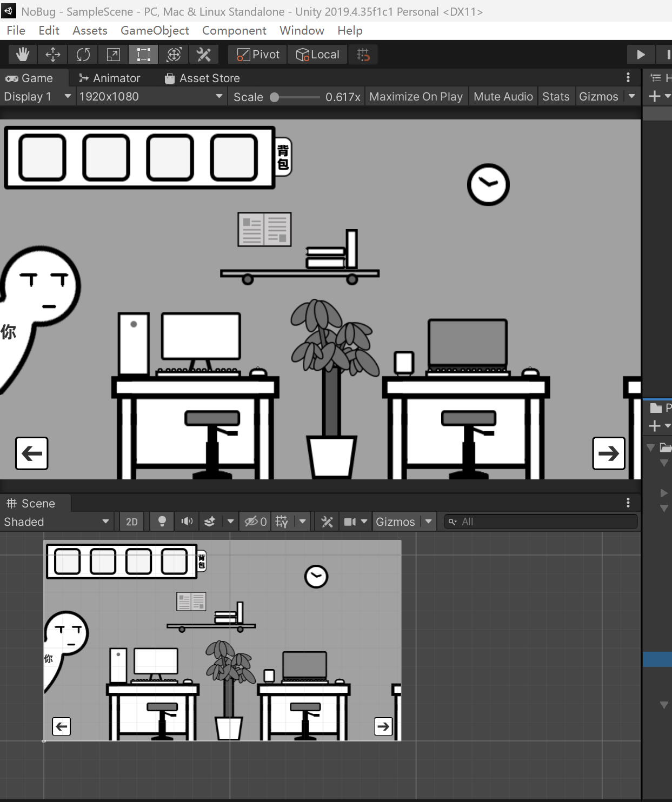
Task: Click the Scene search field
Action: pos(541,522)
